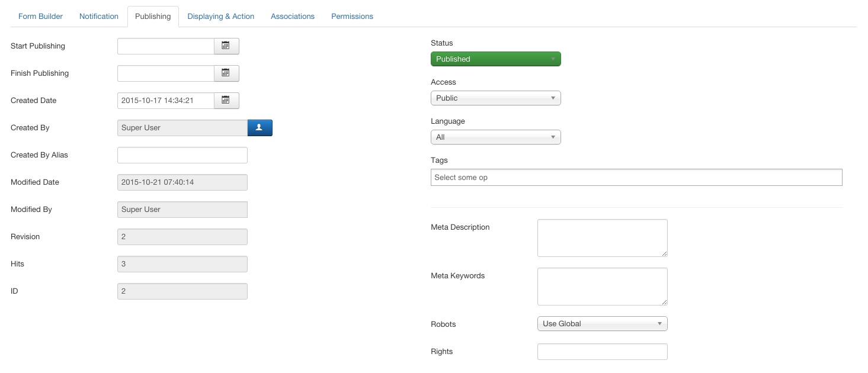Switch to the Notification tab
The image size is (868, 373).
99,17
